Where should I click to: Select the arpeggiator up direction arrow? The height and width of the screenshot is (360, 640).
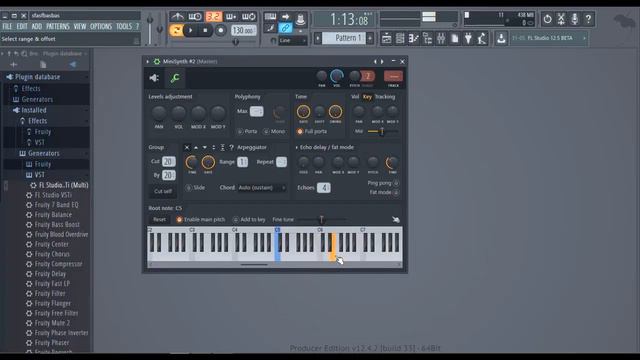point(196,147)
